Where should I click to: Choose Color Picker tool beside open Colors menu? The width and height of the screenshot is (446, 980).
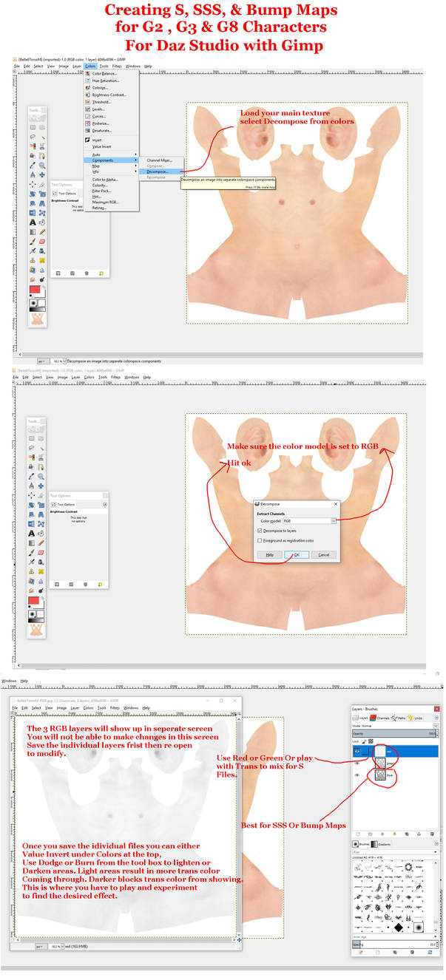33,166
